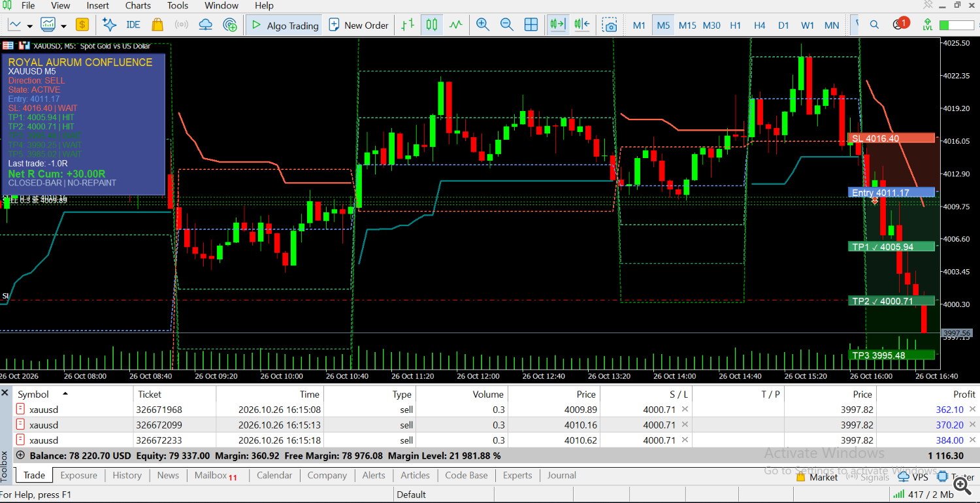Click the tile windows grid icon
Screen dimensions: 980x503
(531, 25)
